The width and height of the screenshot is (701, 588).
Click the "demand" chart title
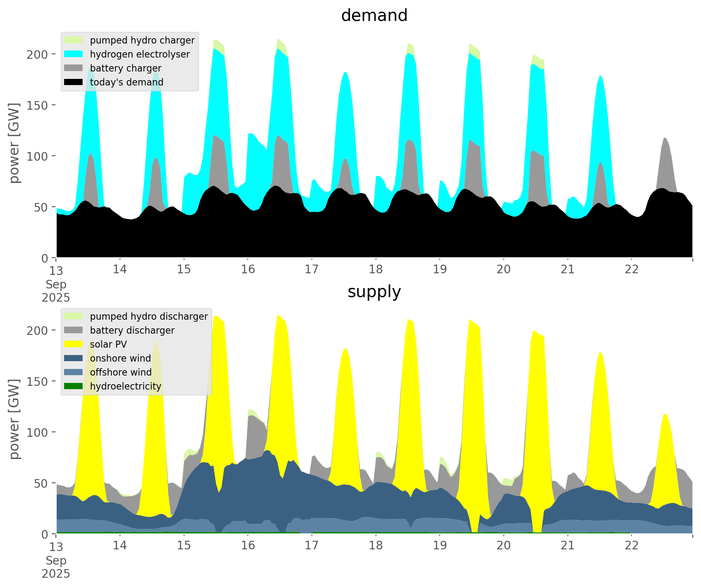(x=374, y=16)
